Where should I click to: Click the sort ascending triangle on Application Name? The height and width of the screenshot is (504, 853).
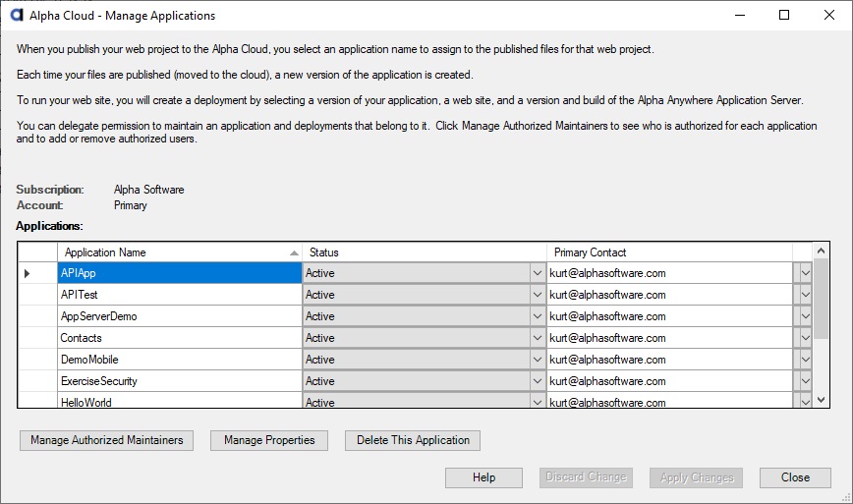click(x=294, y=252)
